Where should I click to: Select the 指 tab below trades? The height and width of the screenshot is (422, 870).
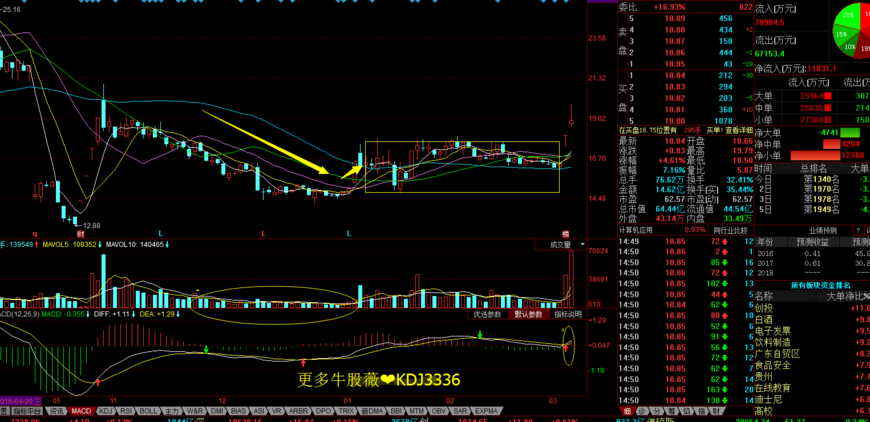(x=702, y=411)
